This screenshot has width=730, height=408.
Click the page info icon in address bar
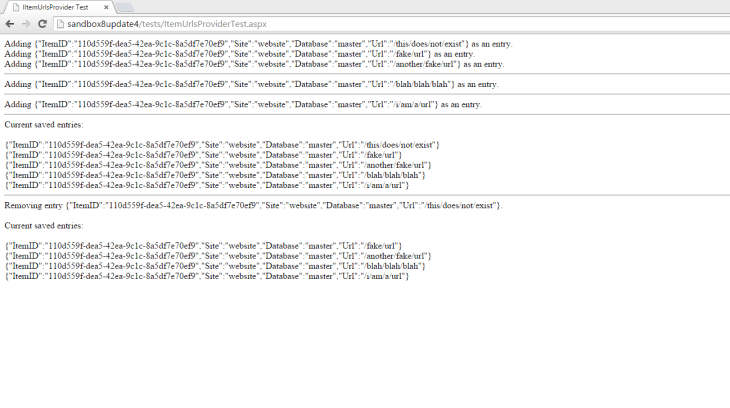pos(61,23)
